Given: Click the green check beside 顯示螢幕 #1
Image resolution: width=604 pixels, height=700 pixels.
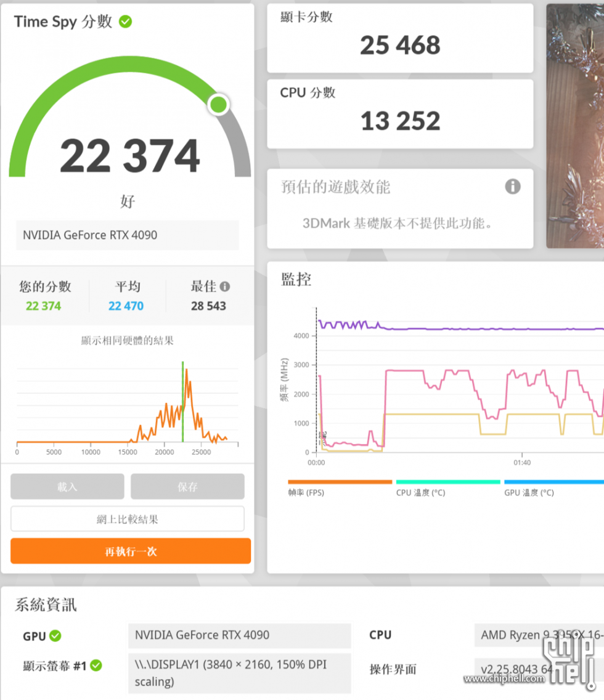Looking at the screenshot, I should tap(96, 665).
